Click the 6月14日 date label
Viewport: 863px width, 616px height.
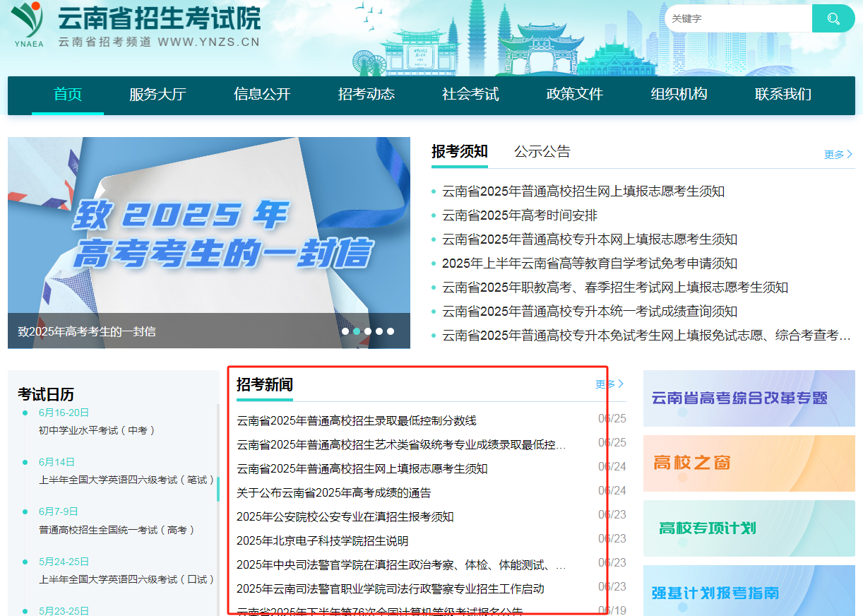(56, 462)
